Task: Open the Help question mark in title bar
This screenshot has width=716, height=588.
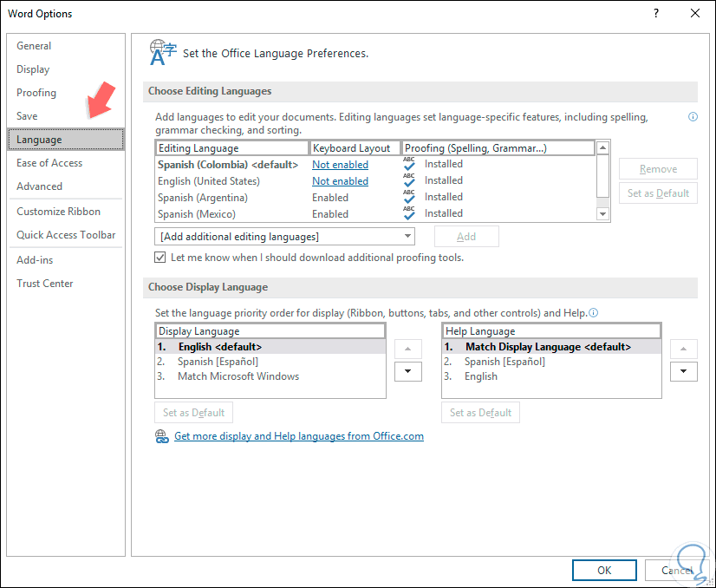Action: [656, 13]
